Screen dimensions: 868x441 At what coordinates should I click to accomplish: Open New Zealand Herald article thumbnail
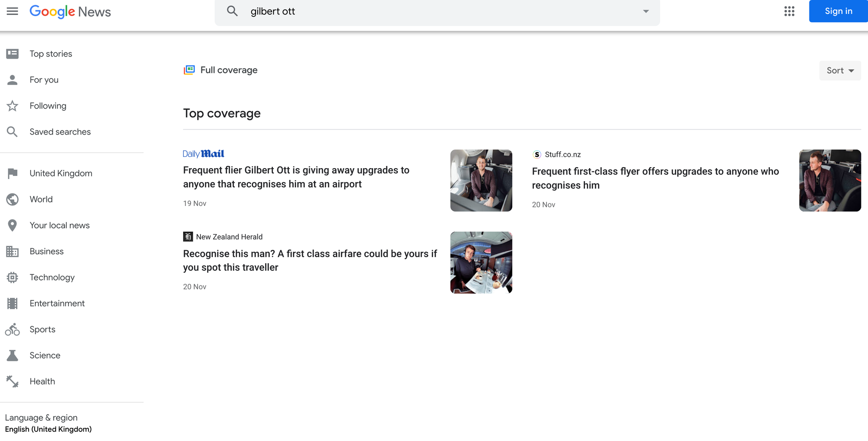click(x=481, y=262)
